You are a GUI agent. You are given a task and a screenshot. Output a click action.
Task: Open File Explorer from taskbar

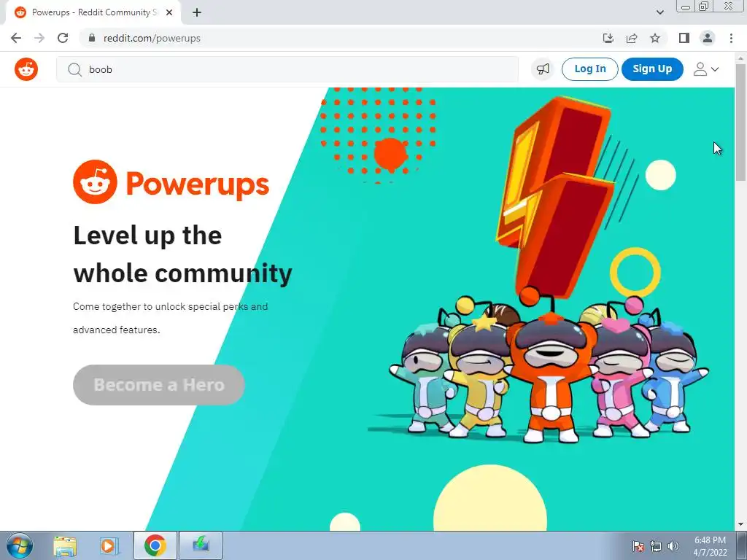(65, 545)
